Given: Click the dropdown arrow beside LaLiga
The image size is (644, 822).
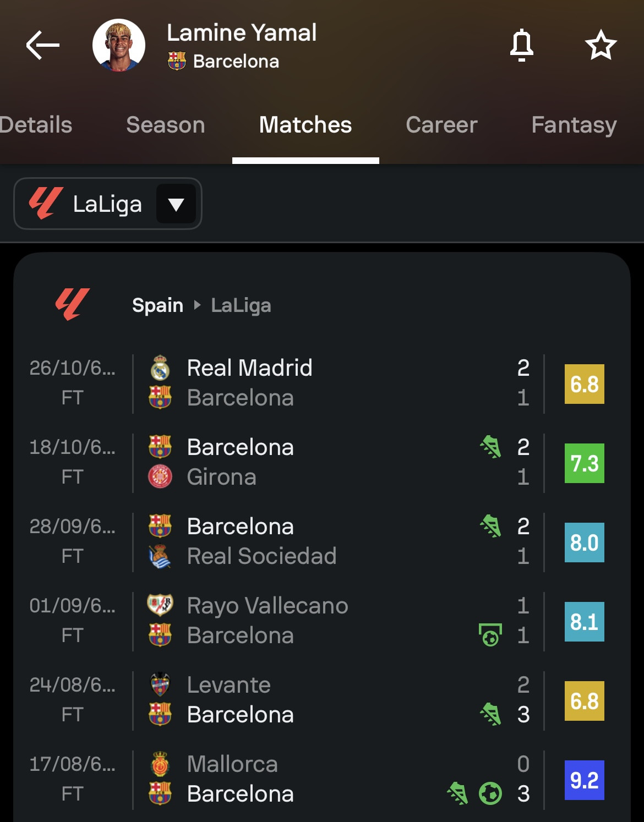Looking at the screenshot, I should (176, 204).
